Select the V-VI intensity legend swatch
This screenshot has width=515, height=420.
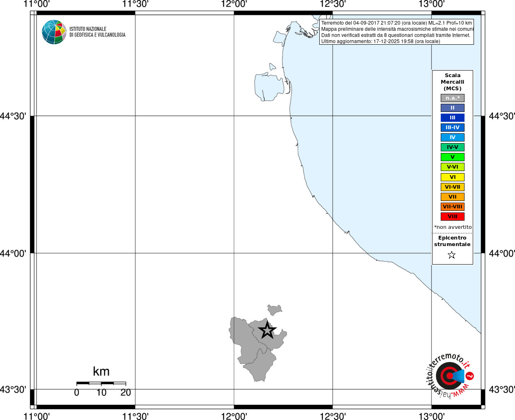(453, 167)
